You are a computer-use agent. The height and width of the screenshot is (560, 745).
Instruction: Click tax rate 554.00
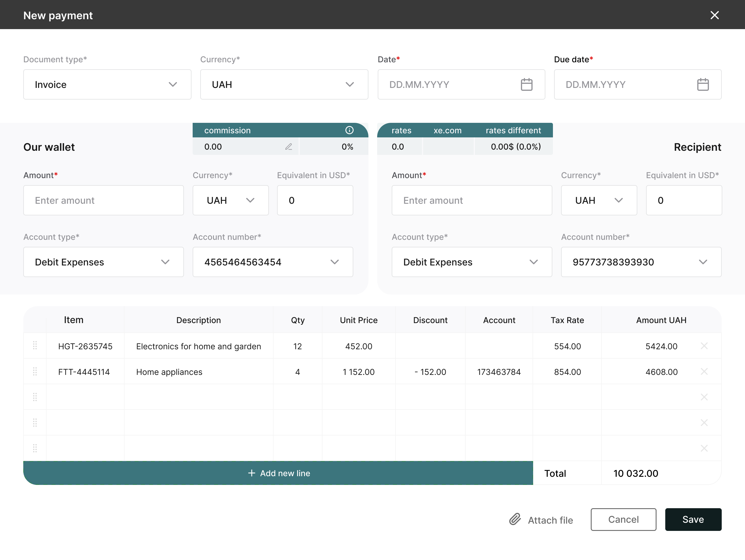pos(567,346)
